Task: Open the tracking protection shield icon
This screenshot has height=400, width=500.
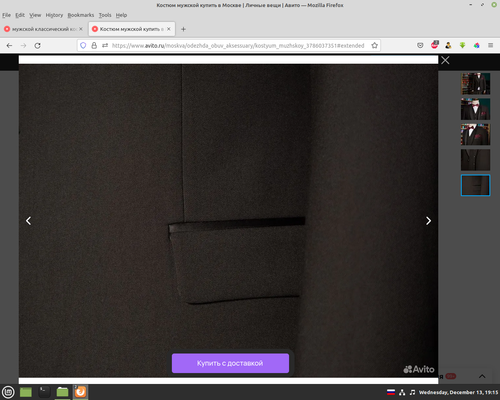Action: (83, 45)
